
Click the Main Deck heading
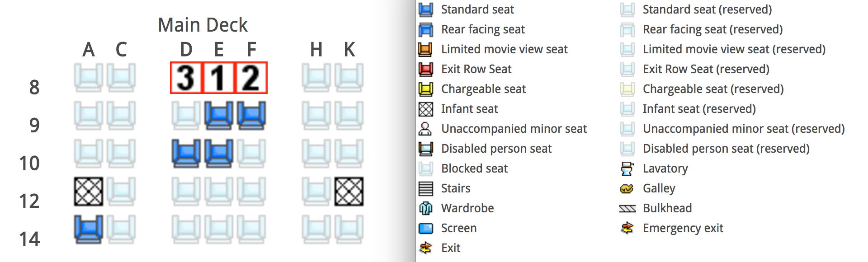point(203,25)
